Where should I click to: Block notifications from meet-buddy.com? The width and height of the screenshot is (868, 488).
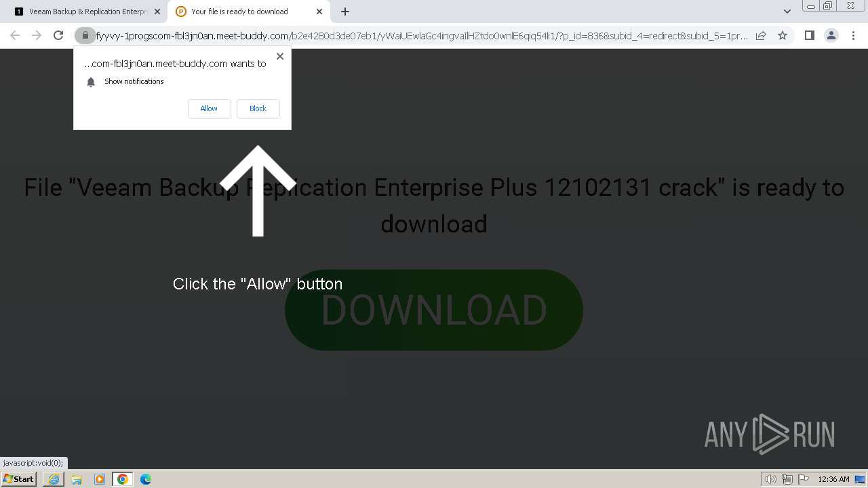(258, 108)
